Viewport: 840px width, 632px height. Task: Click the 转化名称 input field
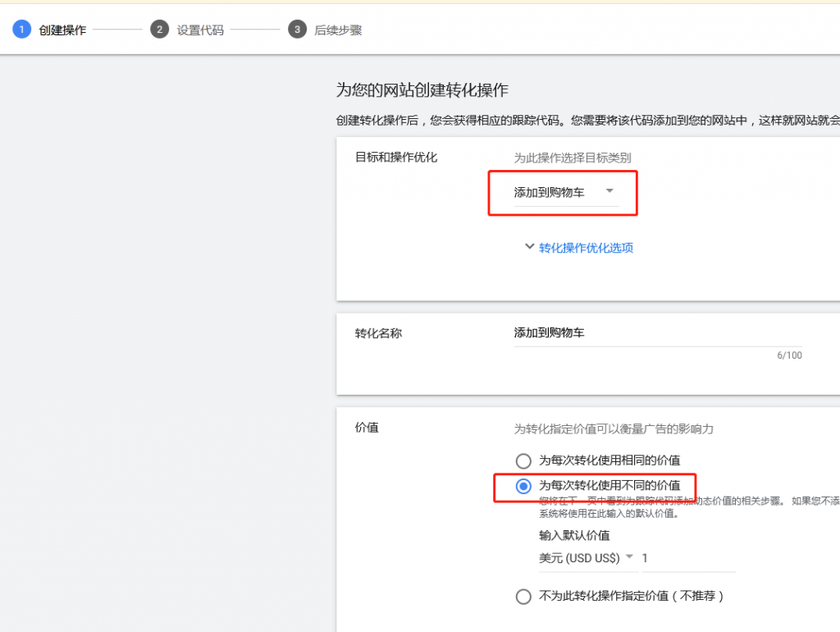point(658,333)
